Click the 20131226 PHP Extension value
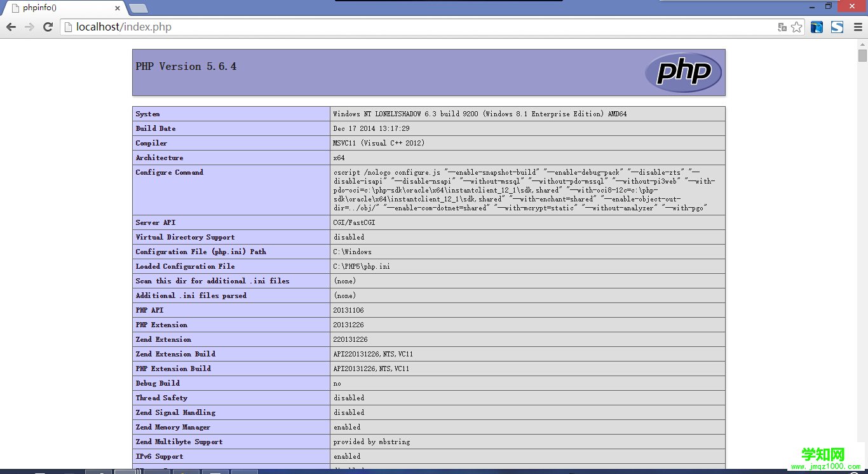The height and width of the screenshot is (474, 868). [349, 325]
